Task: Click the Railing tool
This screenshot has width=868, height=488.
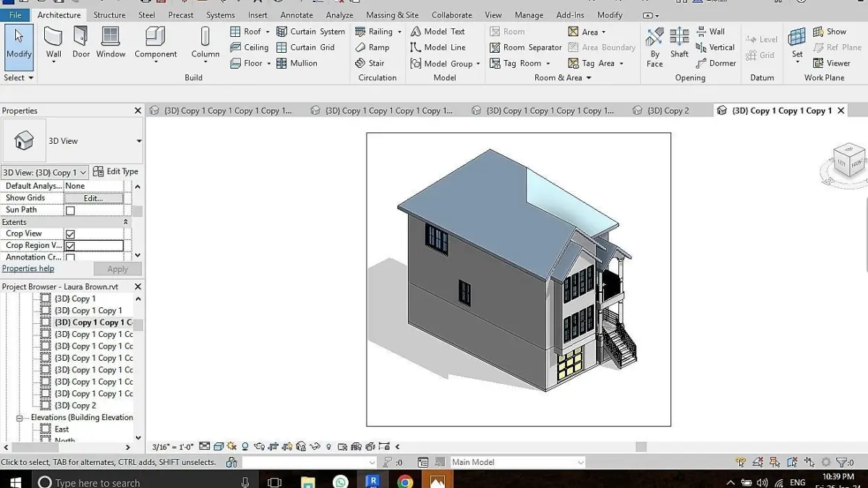Action: point(374,32)
